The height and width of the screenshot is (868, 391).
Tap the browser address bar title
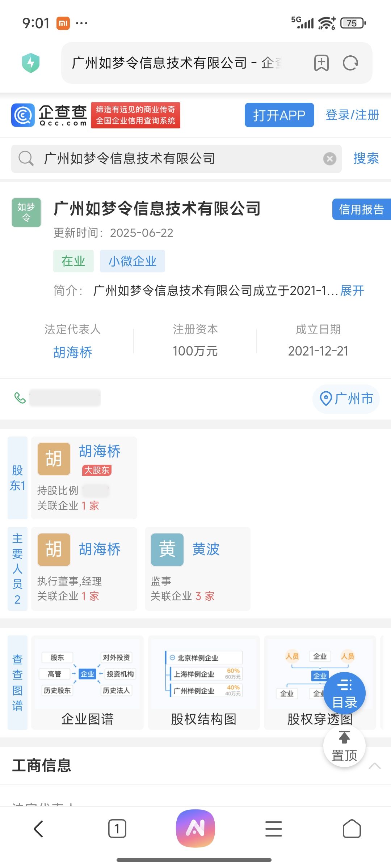(x=177, y=63)
